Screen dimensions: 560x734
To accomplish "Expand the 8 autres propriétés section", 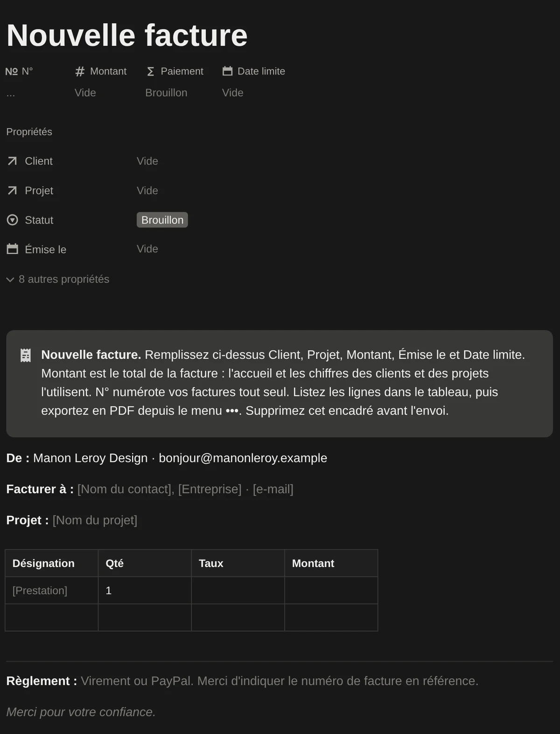I will [58, 279].
